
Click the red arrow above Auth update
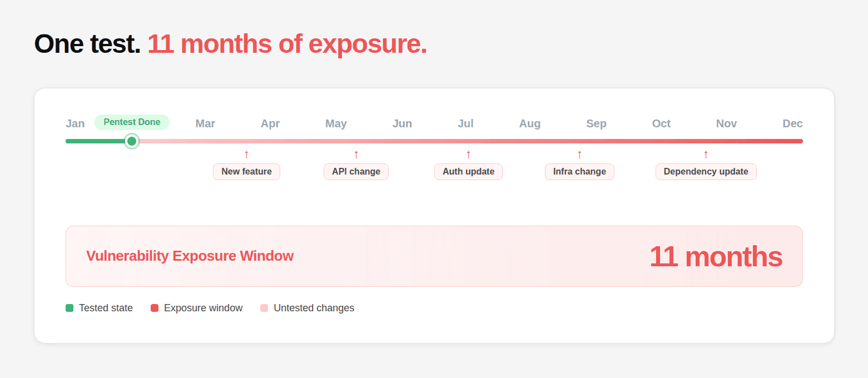[x=468, y=155]
